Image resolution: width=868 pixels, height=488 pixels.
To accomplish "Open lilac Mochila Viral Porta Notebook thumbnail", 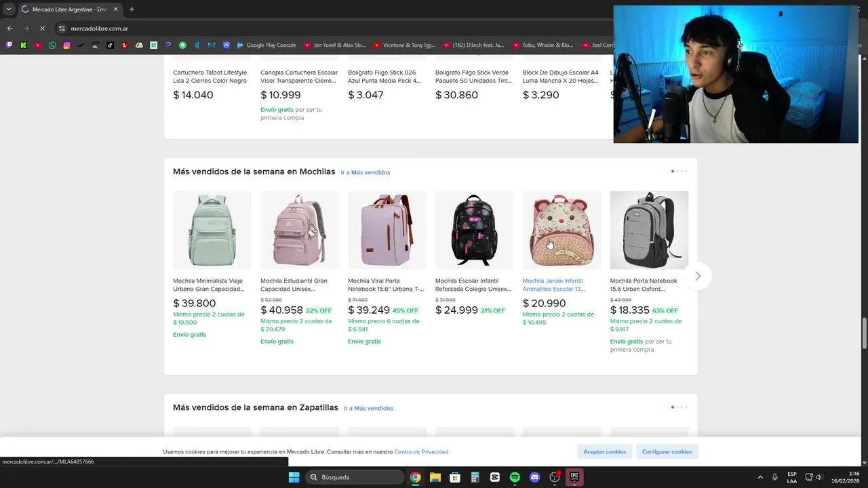I will (387, 230).
